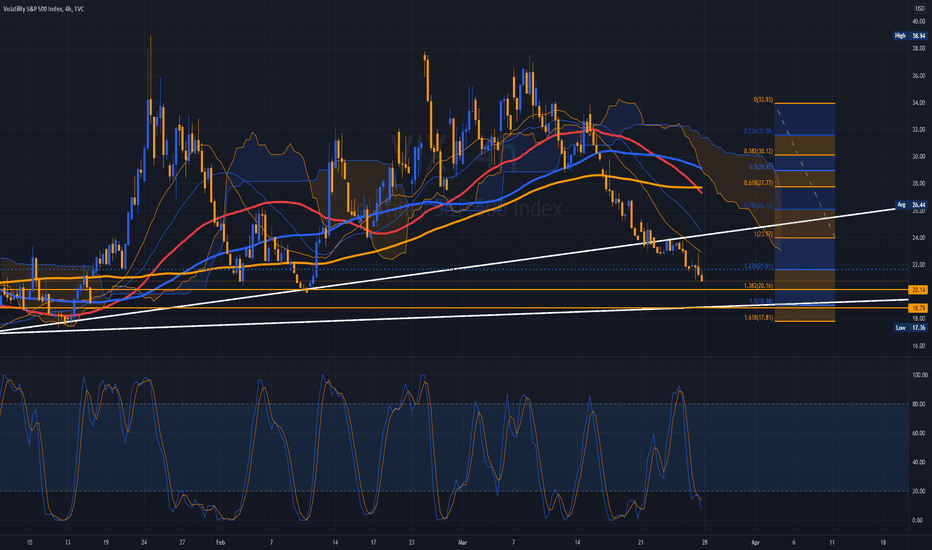Click the 17 date label on time axis
This screenshot has height=550, width=932.
[x=374, y=542]
